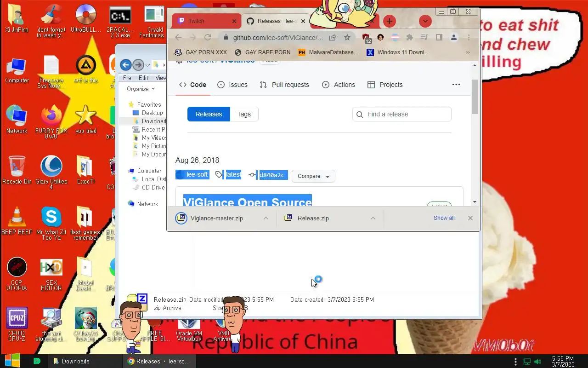Select the Releases button

point(209,114)
